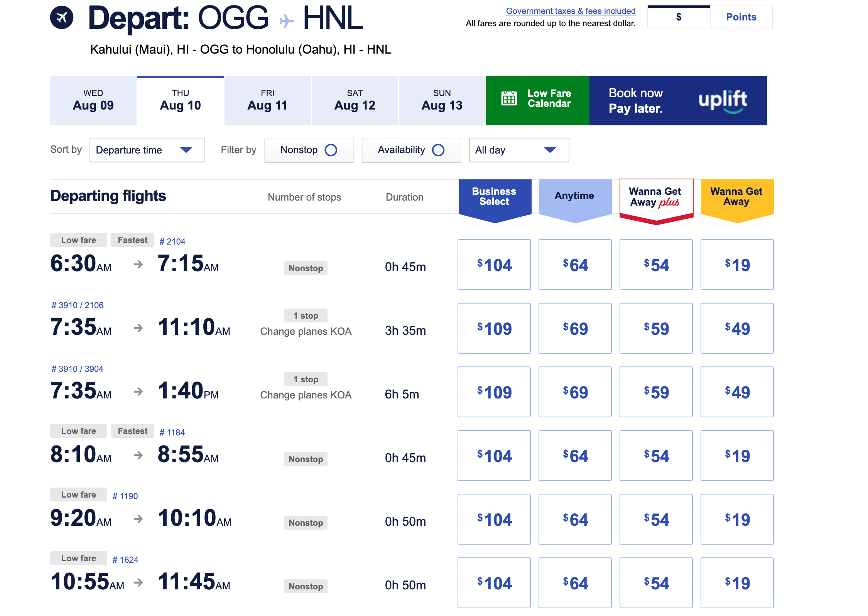The height and width of the screenshot is (616, 868).
Task: Click the uplift logo
Action: point(723,101)
